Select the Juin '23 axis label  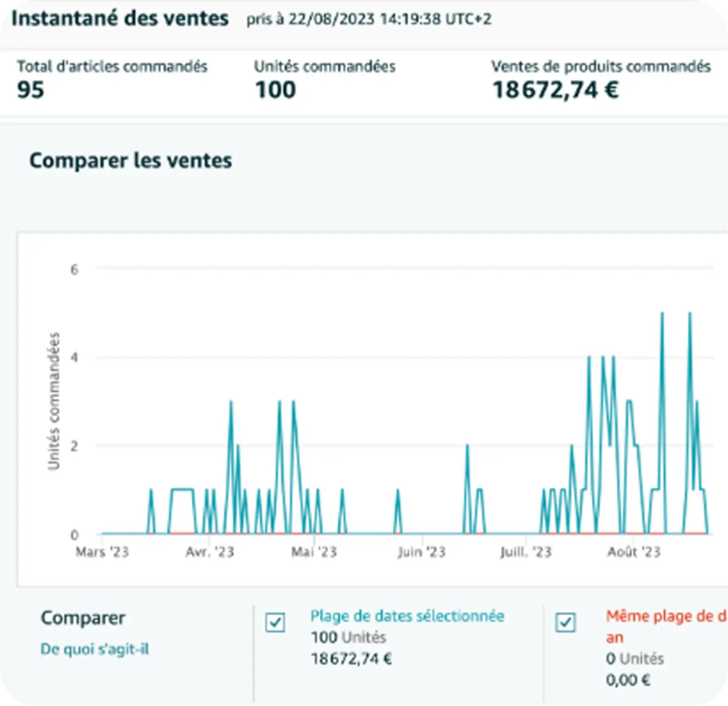pyautogui.click(x=422, y=551)
